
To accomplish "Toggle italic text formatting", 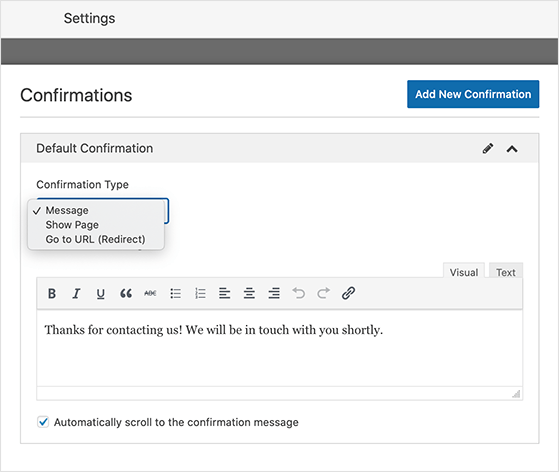I will point(76,293).
